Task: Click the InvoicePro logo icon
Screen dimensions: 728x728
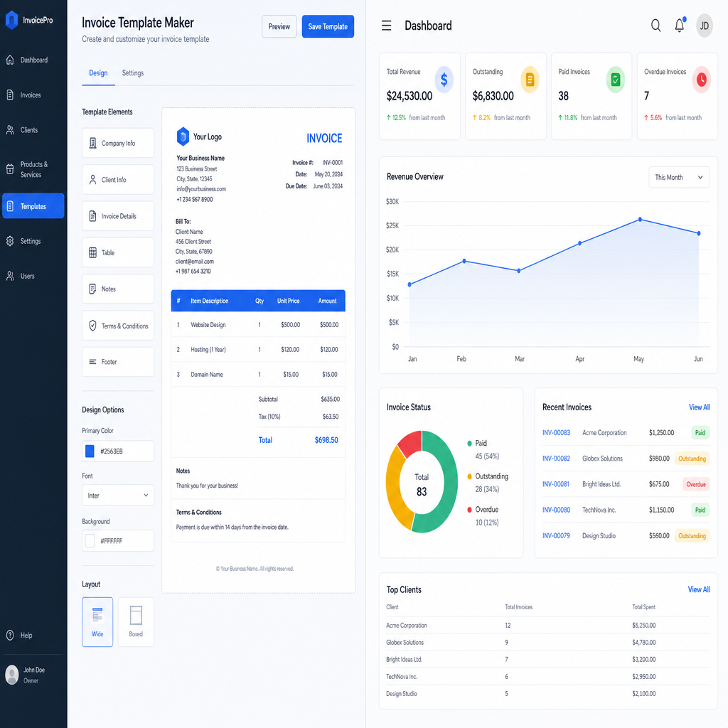Action: 11,20
